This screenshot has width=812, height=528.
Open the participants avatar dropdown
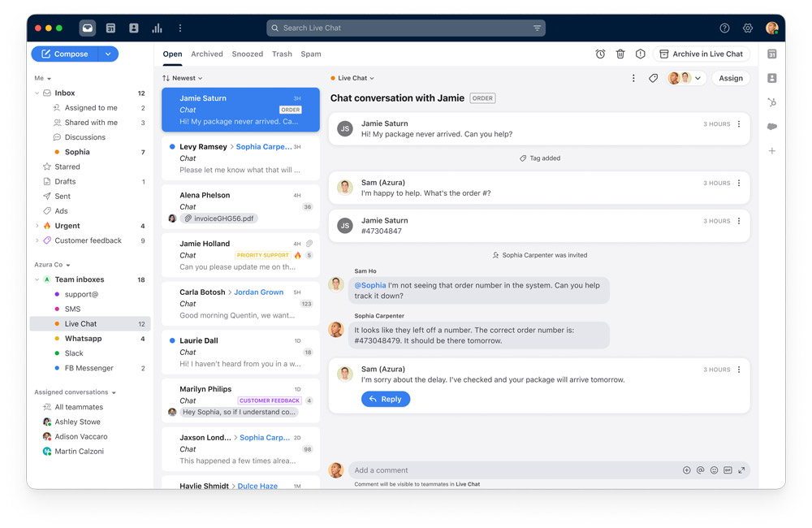[687, 78]
